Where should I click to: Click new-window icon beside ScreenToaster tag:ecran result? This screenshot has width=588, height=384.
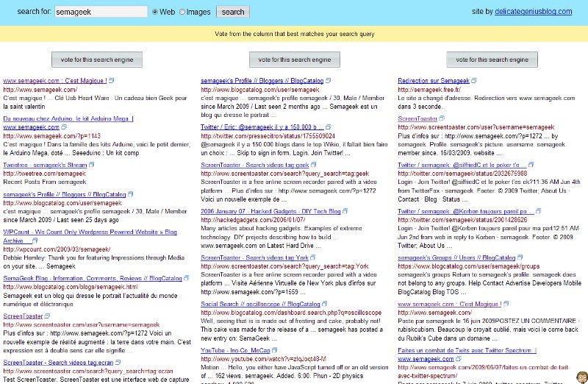(118, 362)
